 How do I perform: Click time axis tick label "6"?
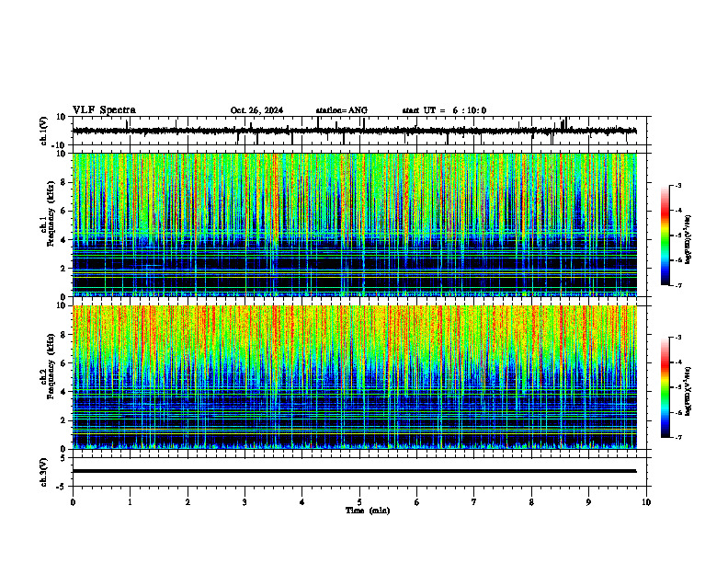click(x=417, y=502)
